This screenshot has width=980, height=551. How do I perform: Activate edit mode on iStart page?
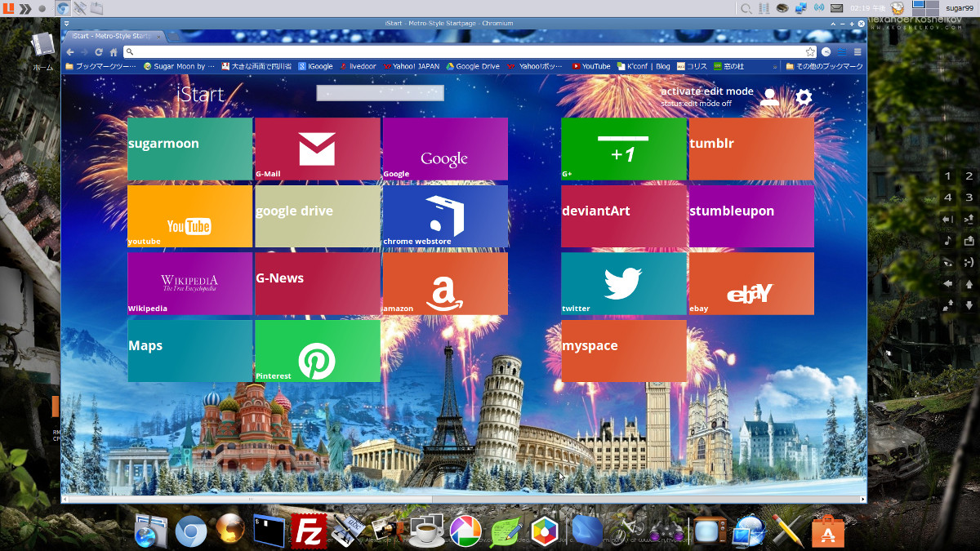[x=707, y=91]
